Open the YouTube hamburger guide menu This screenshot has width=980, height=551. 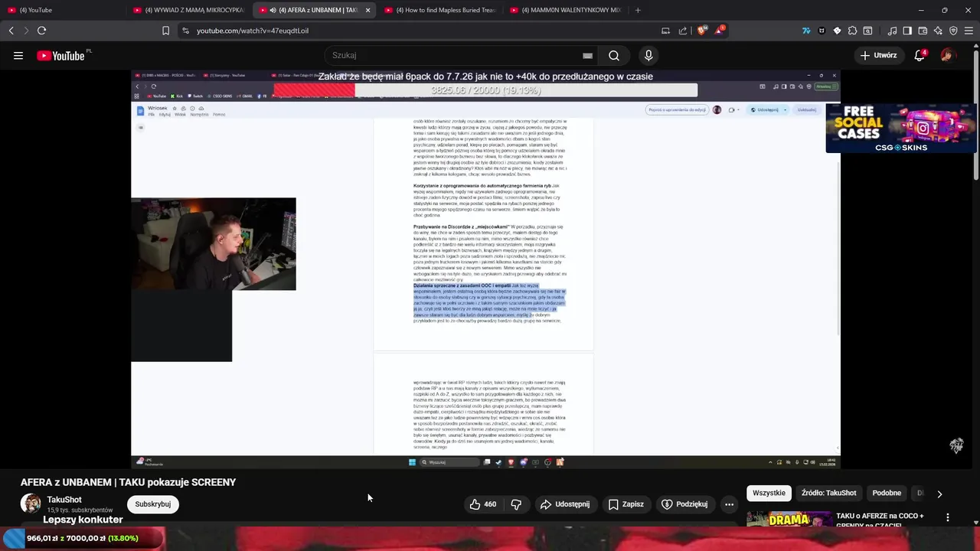pyautogui.click(x=18, y=55)
